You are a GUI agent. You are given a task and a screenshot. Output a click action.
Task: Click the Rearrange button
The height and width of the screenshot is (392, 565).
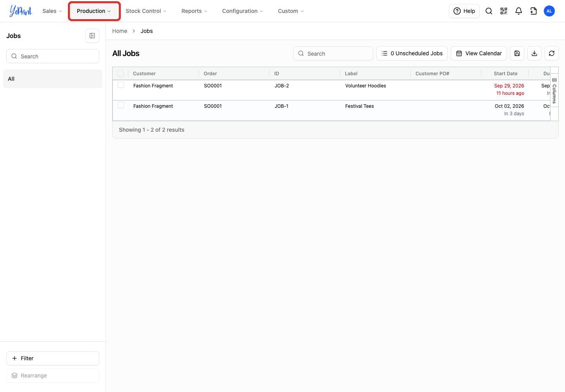click(x=53, y=376)
